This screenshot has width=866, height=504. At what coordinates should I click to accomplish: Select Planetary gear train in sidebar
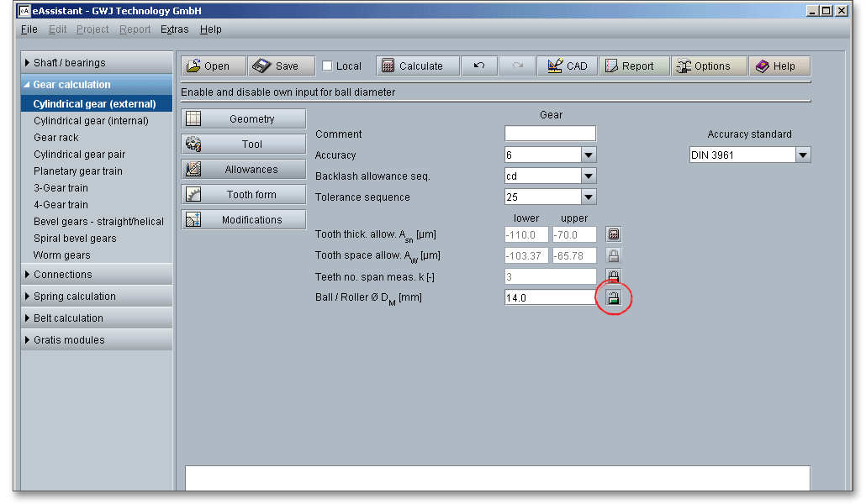click(x=78, y=171)
